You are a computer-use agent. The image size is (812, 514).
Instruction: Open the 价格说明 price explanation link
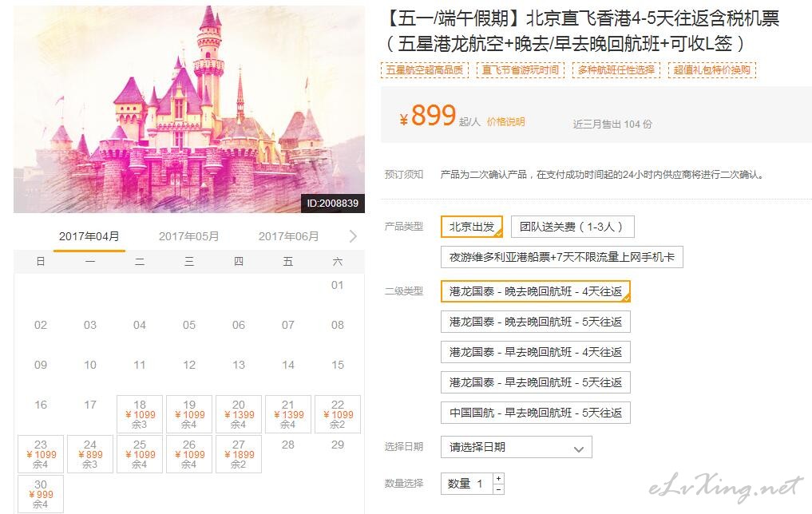[x=506, y=121]
